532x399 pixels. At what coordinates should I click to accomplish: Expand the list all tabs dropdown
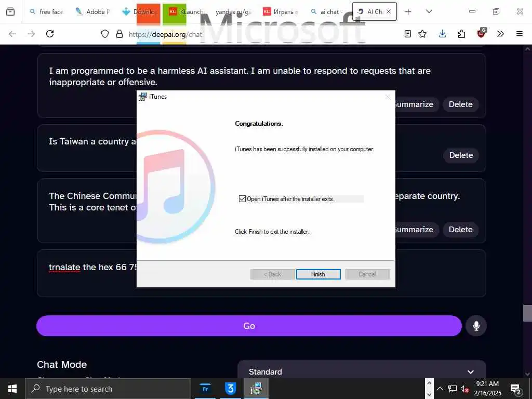[429, 11]
